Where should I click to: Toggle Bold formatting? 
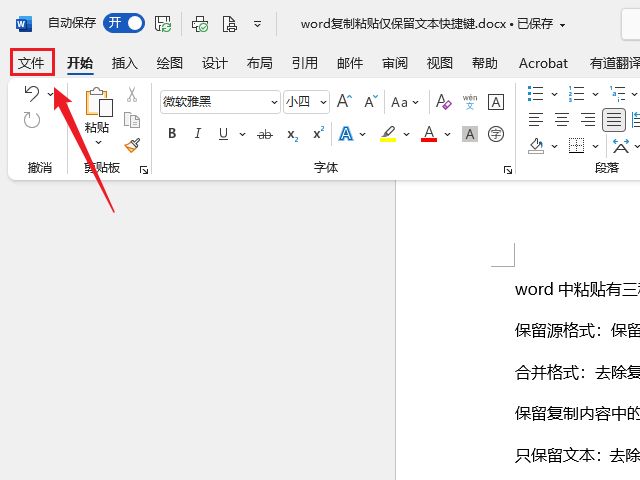pos(172,133)
